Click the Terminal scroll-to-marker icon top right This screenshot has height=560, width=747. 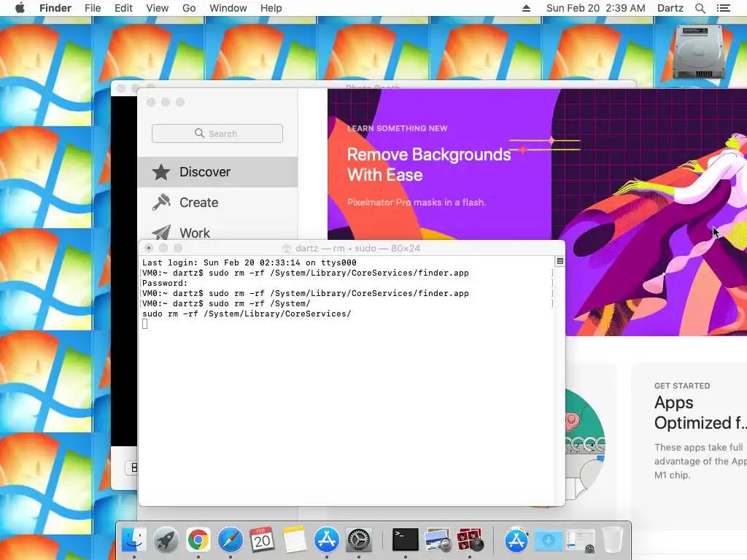[x=560, y=261]
